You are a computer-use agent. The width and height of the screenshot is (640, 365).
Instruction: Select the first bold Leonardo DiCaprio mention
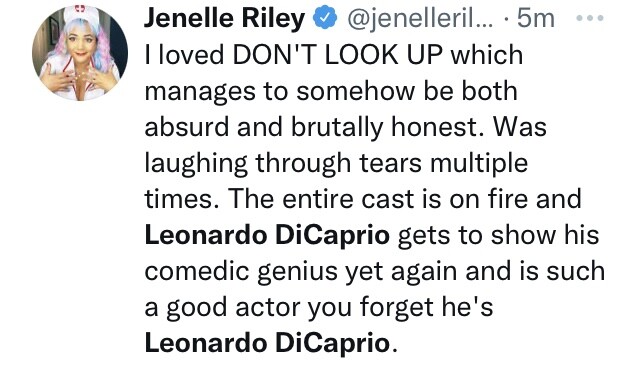(x=267, y=236)
